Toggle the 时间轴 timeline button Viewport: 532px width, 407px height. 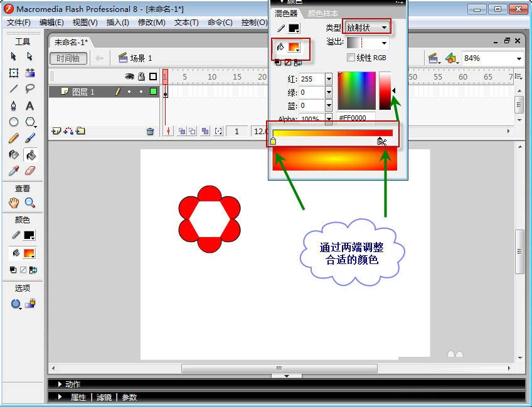68,58
